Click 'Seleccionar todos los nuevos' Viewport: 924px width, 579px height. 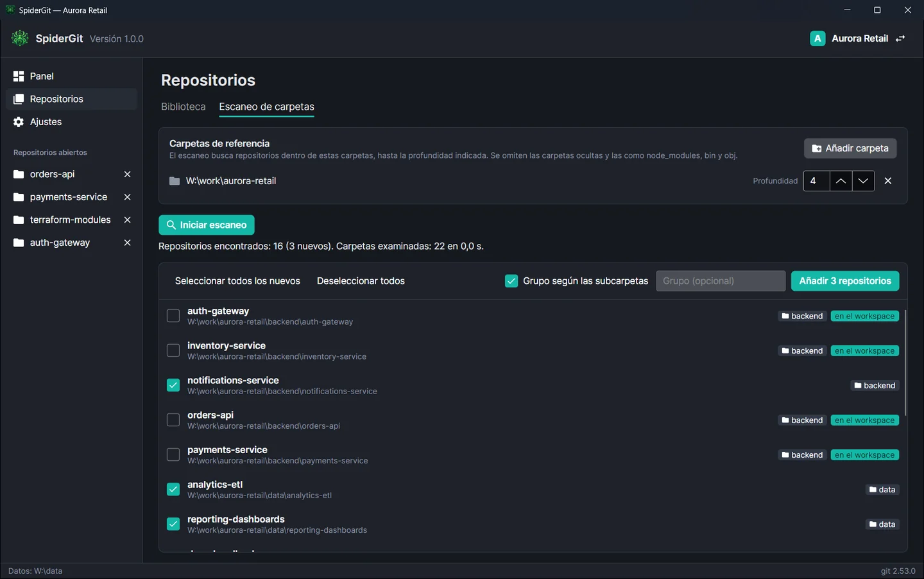(x=237, y=281)
